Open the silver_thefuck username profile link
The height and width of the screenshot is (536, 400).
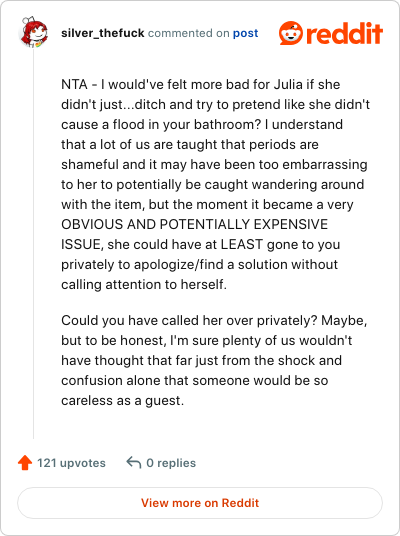click(x=103, y=33)
